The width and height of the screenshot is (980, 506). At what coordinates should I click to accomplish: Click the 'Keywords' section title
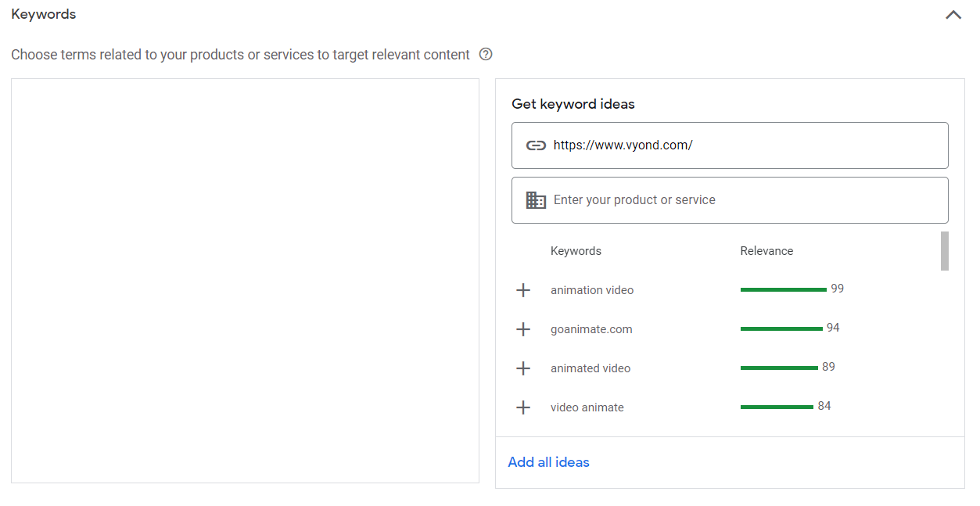44,14
